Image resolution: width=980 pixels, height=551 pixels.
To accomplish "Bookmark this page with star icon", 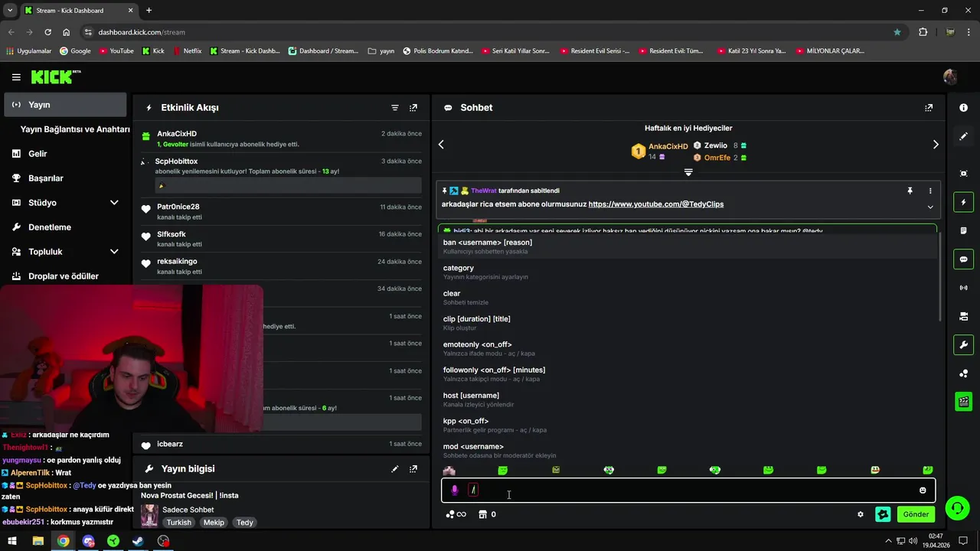I will pos(897,32).
